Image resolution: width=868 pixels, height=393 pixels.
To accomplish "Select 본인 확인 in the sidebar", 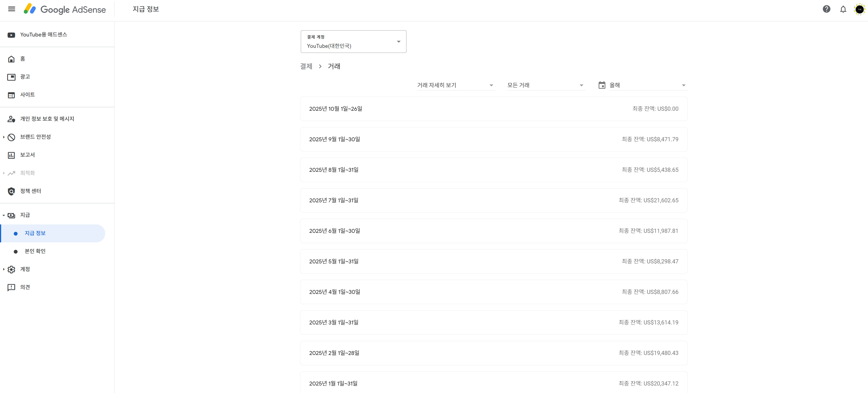I will [x=35, y=251].
